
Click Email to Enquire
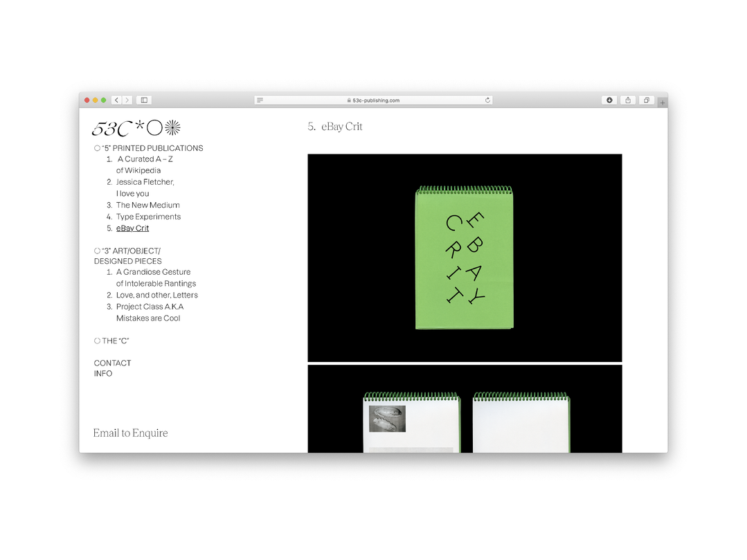pyautogui.click(x=131, y=433)
